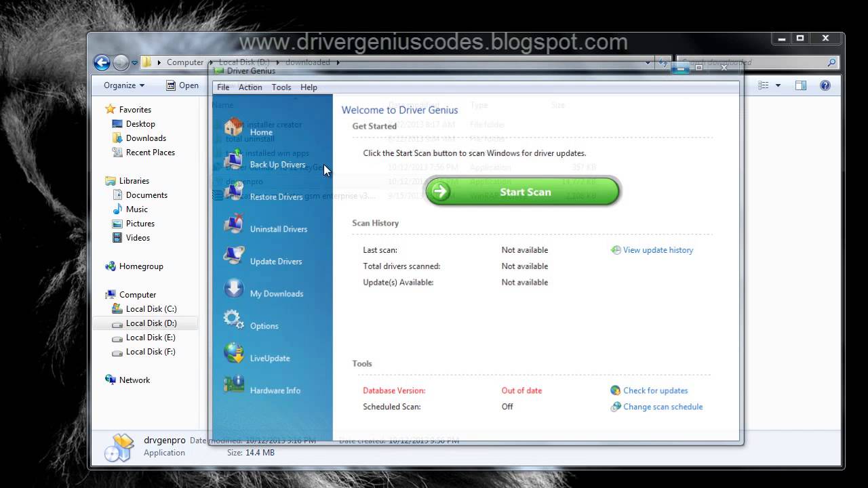This screenshot has height=488, width=868.
Task: Click the Explorer Back arrow button
Action: coord(102,63)
